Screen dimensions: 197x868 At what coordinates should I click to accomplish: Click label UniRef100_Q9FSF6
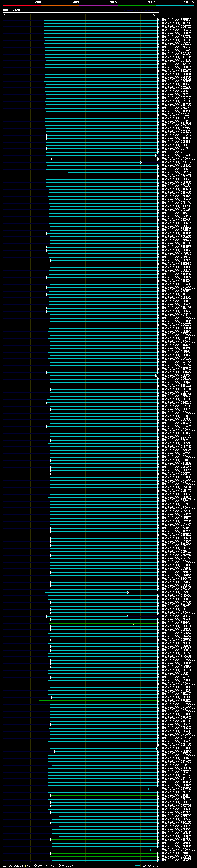(x=177, y=91)
